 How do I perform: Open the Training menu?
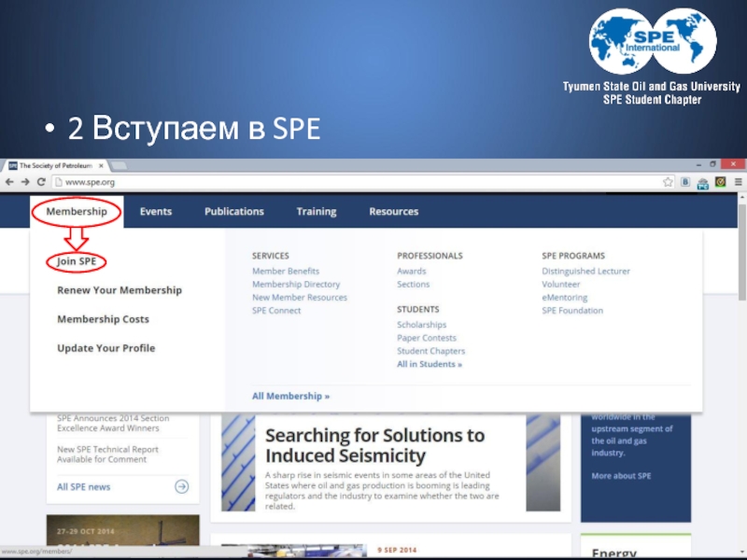[317, 212]
